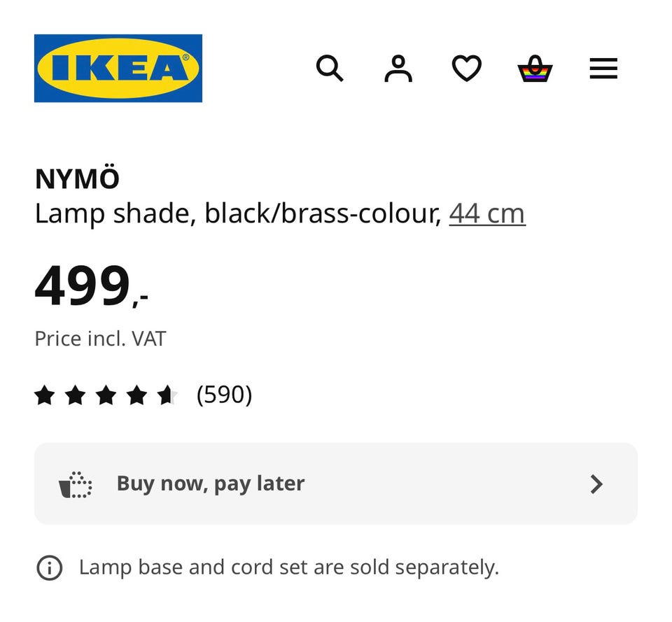Click the first rating star

click(x=44, y=396)
